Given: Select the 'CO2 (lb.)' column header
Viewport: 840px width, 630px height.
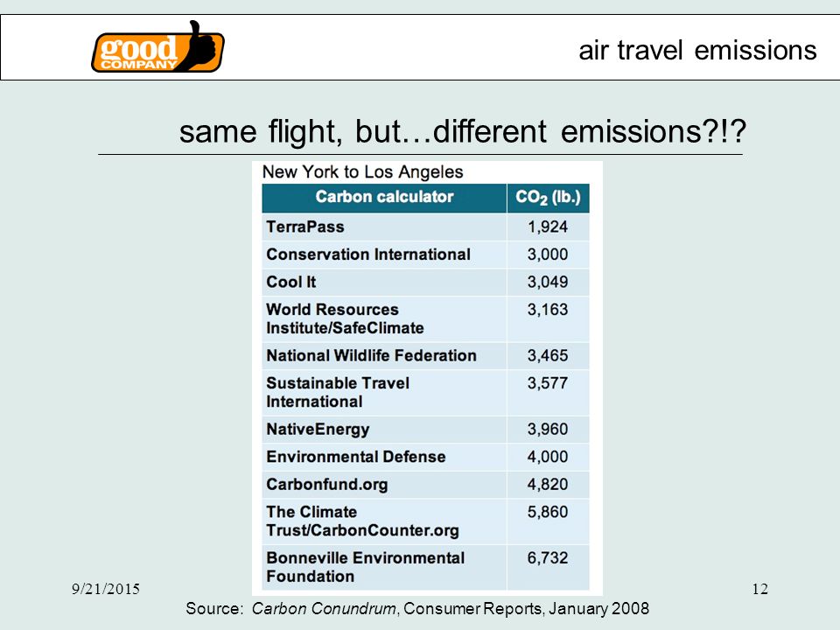Looking at the screenshot, I should 548,198.
